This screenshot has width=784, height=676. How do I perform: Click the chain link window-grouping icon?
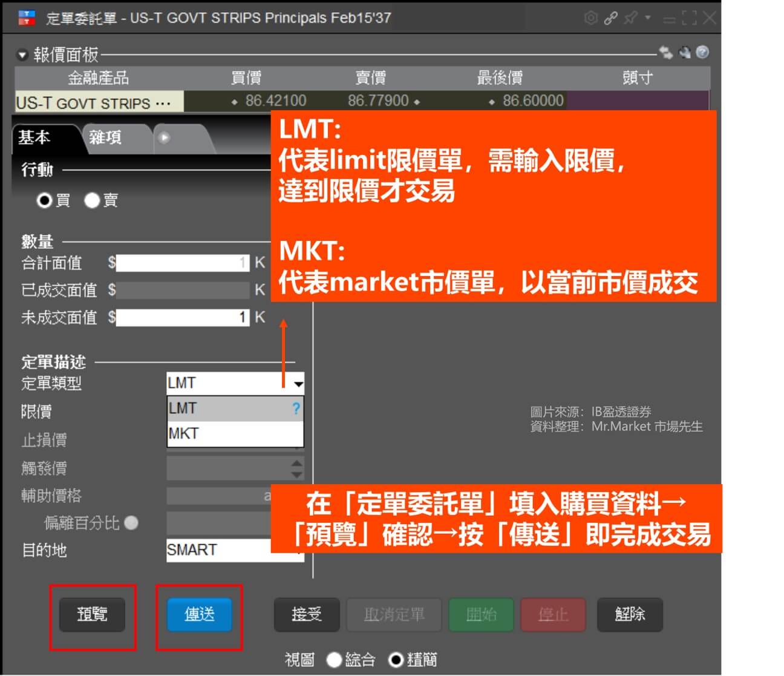pyautogui.click(x=610, y=18)
